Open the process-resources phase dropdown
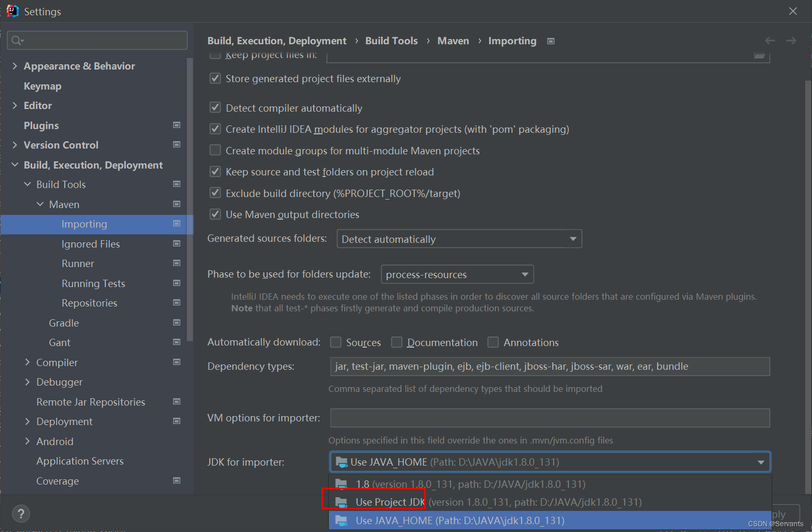The image size is (812, 532). [x=457, y=274]
